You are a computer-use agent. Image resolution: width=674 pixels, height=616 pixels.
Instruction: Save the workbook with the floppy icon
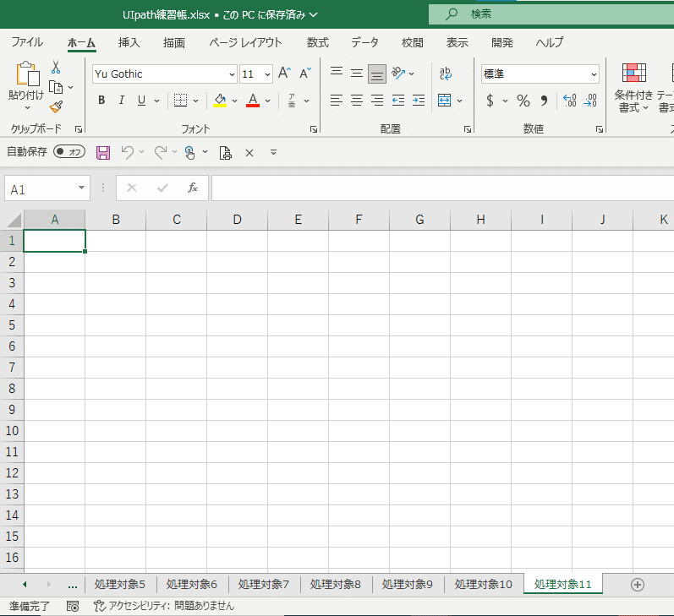point(103,152)
